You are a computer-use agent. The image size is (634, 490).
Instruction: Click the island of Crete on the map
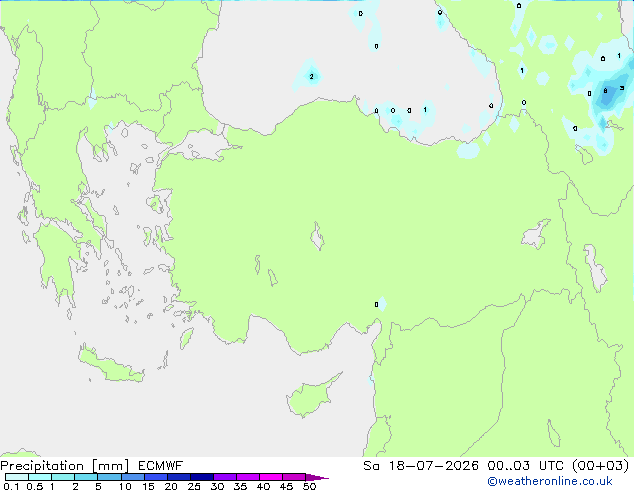pos(111,366)
